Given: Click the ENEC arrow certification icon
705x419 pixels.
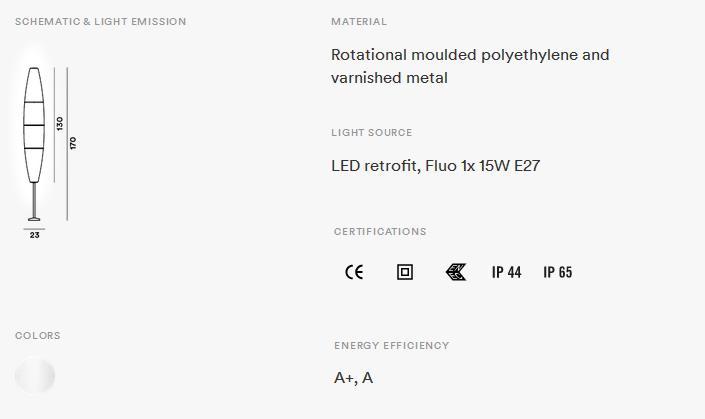Looking at the screenshot, I should coord(456,272).
